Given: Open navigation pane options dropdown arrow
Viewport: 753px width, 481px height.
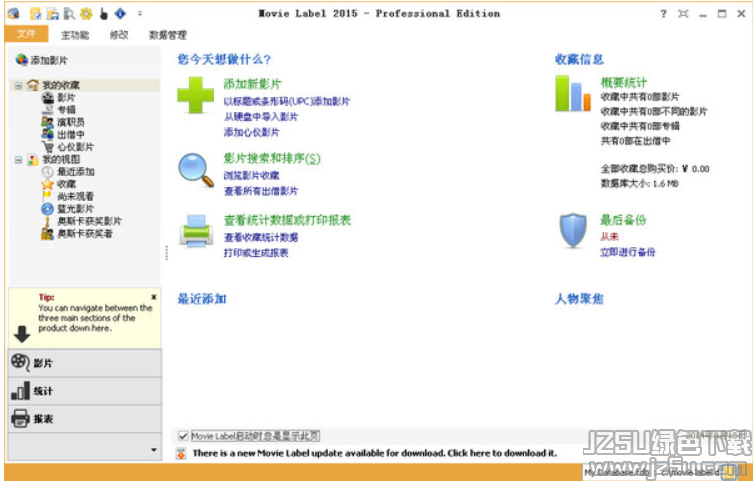Looking at the screenshot, I should tap(154, 450).
